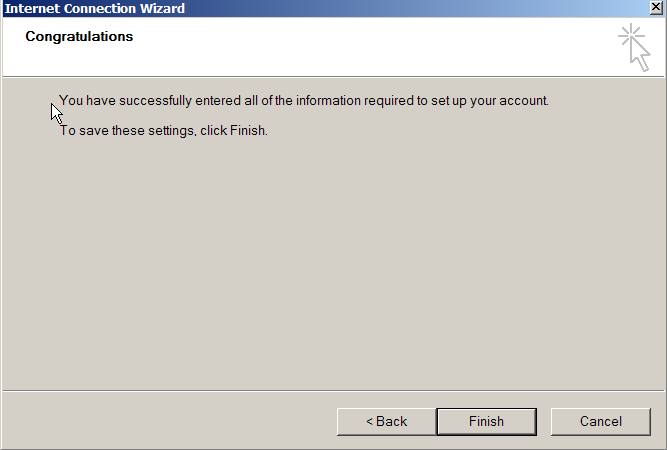Click the starburst sparkle of the header icon

point(630,35)
